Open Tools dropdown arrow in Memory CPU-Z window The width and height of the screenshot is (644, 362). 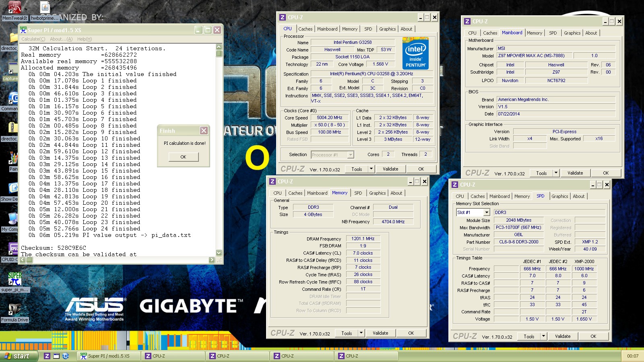tap(361, 333)
